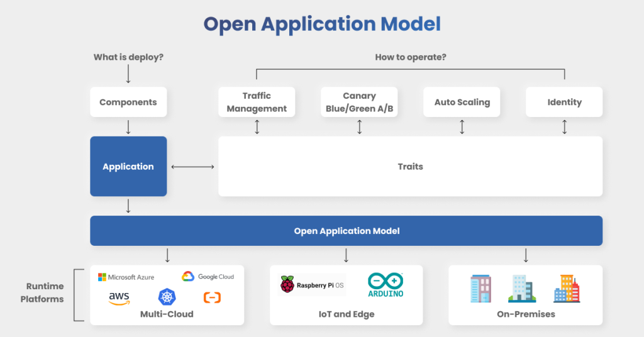Click the Auto Scaling box

click(x=462, y=102)
